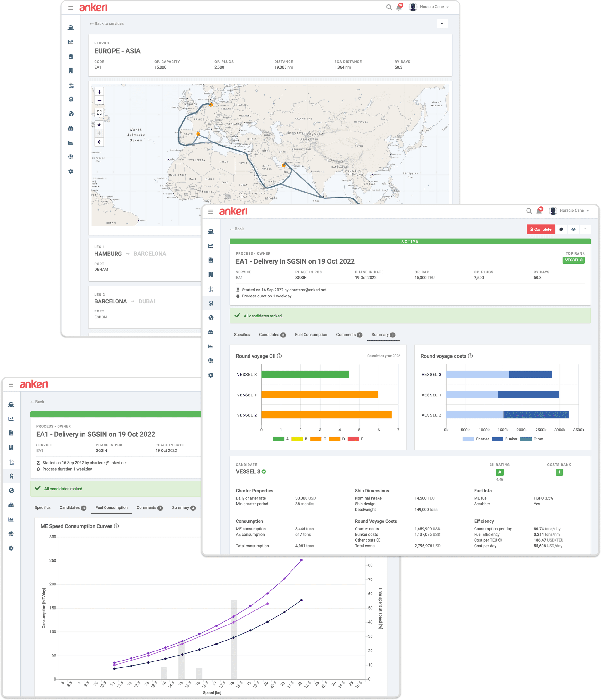601x700 pixels.
Task: Open Comments tab in the Fuel Consumption window
Action: point(150,508)
